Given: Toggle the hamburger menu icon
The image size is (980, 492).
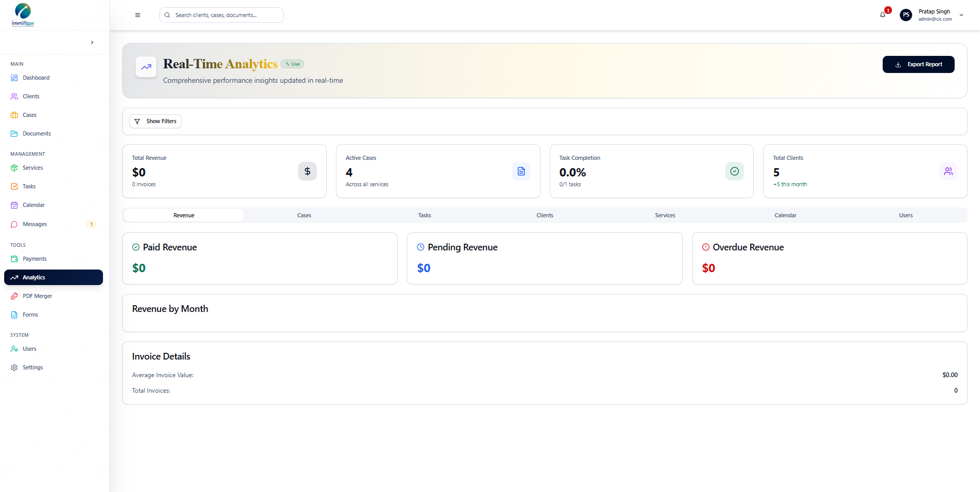Looking at the screenshot, I should (138, 15).
